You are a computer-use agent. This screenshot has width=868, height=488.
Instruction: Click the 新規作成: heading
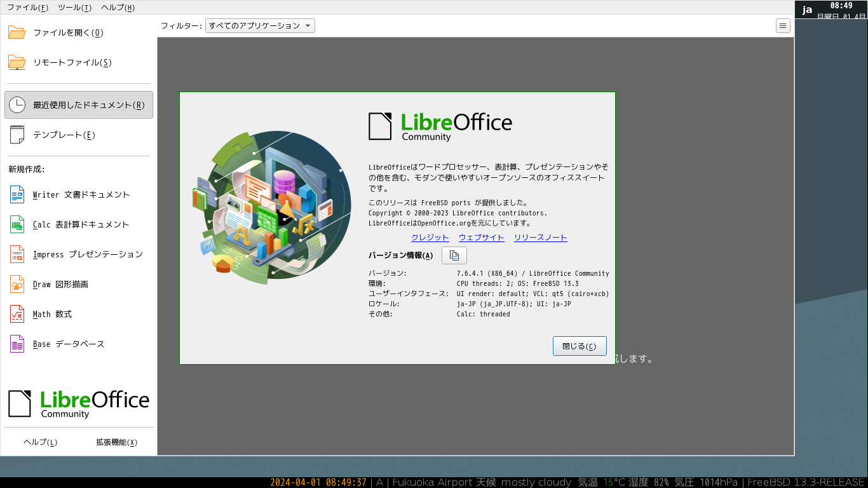pyautogui.click(x=27, y=169)
